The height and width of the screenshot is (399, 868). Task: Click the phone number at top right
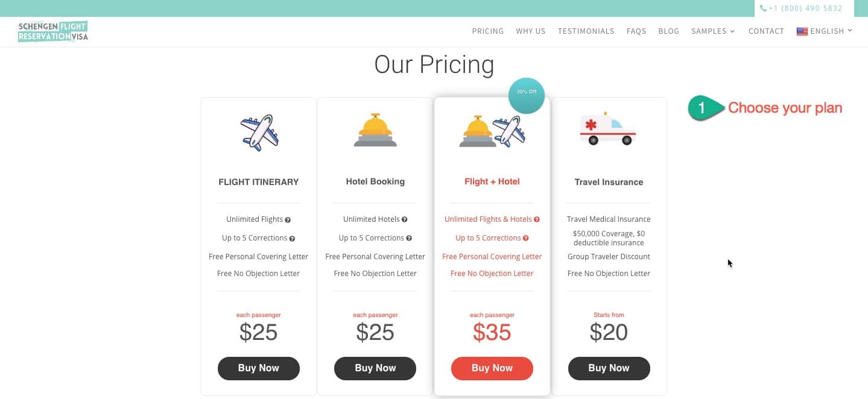click(x=801, y=8)
